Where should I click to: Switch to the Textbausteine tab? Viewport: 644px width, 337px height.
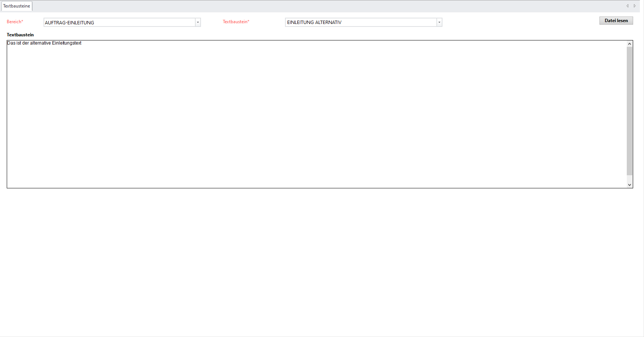(16, 6)
